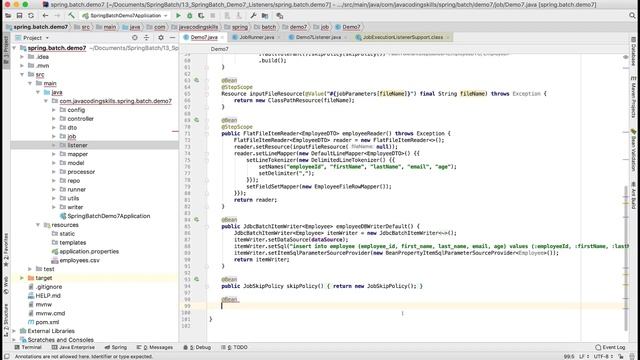Open the TODO tool window

pyautogui.click(x=234, y=347)
